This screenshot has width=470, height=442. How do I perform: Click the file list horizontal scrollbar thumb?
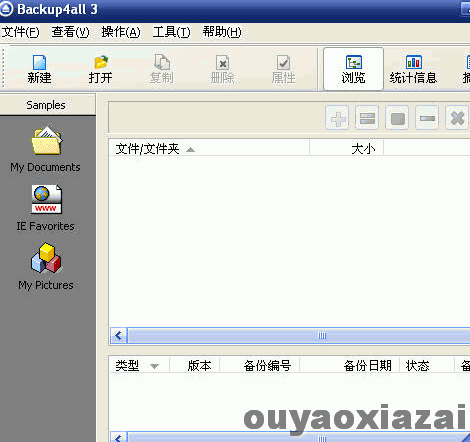point(299,335)
